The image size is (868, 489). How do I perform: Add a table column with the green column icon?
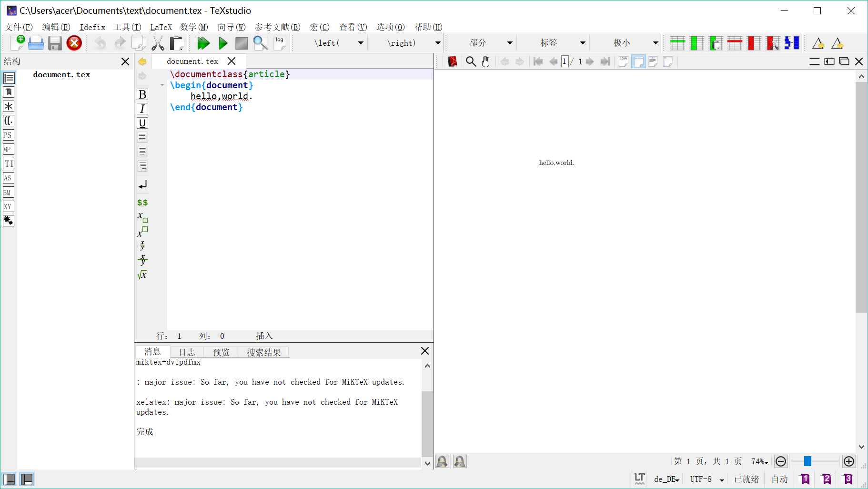[697, 43]
